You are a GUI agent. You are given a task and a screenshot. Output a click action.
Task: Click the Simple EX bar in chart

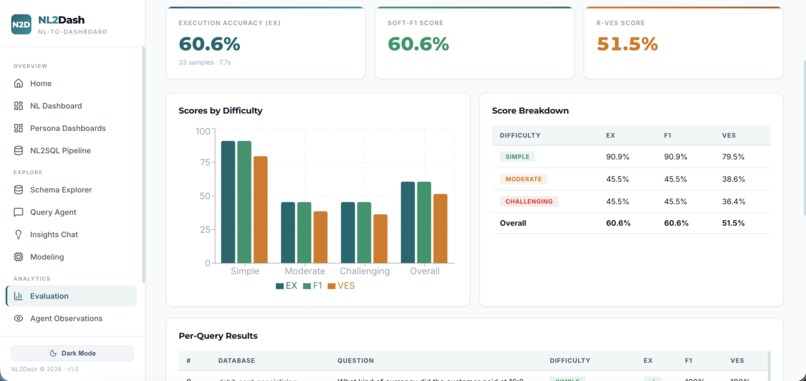point(228,202)
